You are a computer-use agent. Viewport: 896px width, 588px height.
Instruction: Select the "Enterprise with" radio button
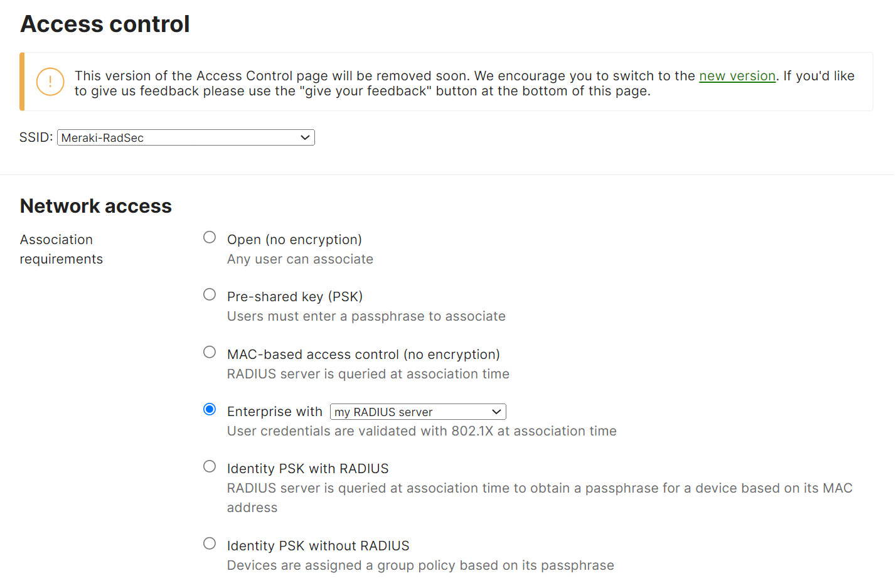(210, 409)
